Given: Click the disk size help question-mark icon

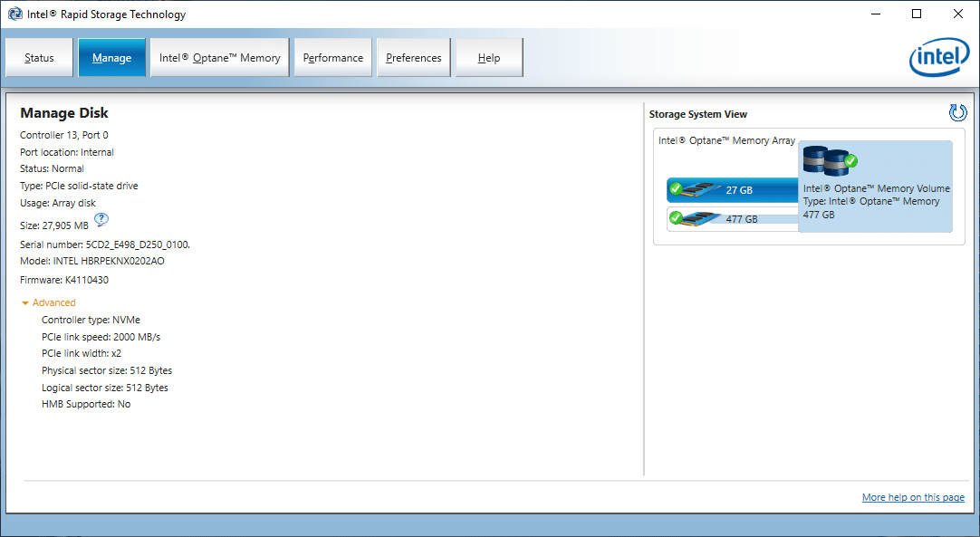Looking at the screenshot, I should pos(101,219).
